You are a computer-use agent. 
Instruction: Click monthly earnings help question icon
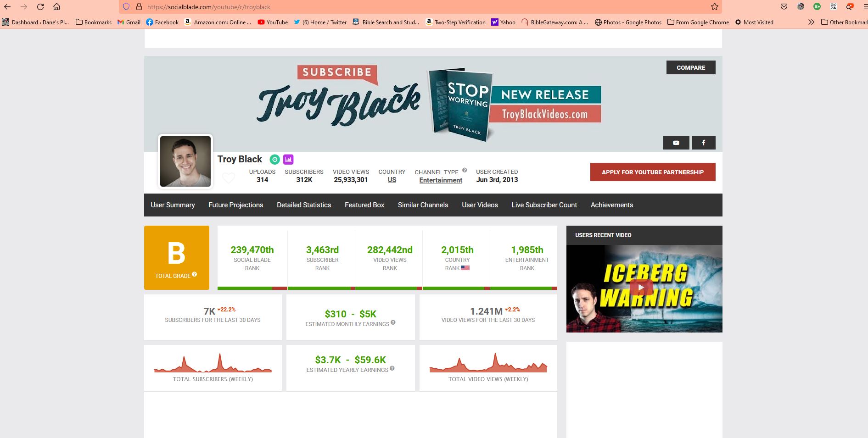393,322
